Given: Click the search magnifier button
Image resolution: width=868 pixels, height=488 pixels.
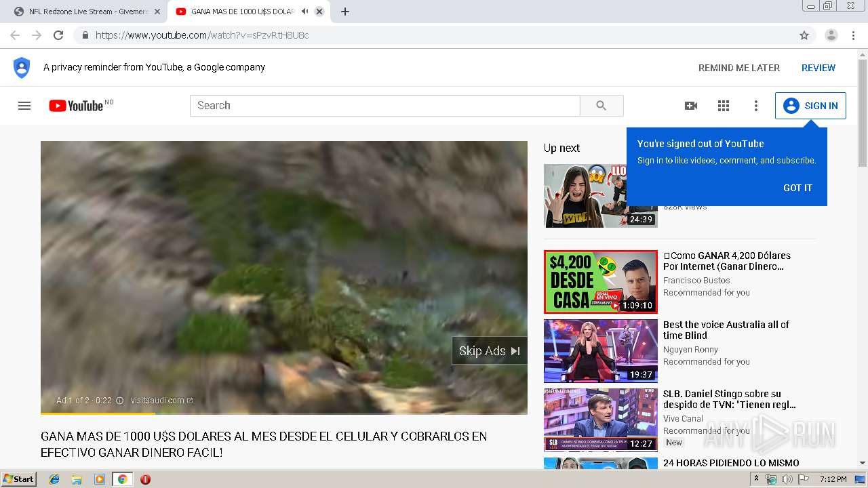Looking at the screenshot, I should click(x=601, y=106).
